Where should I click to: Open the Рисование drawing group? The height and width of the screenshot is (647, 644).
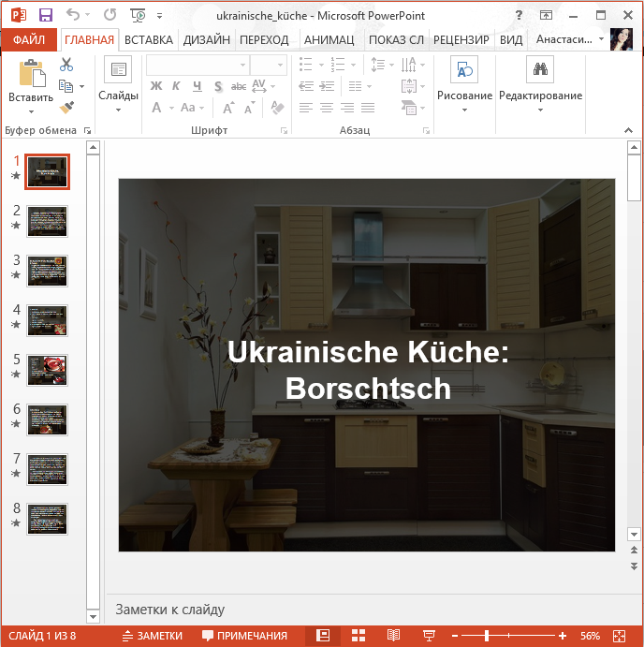point(464,84)
